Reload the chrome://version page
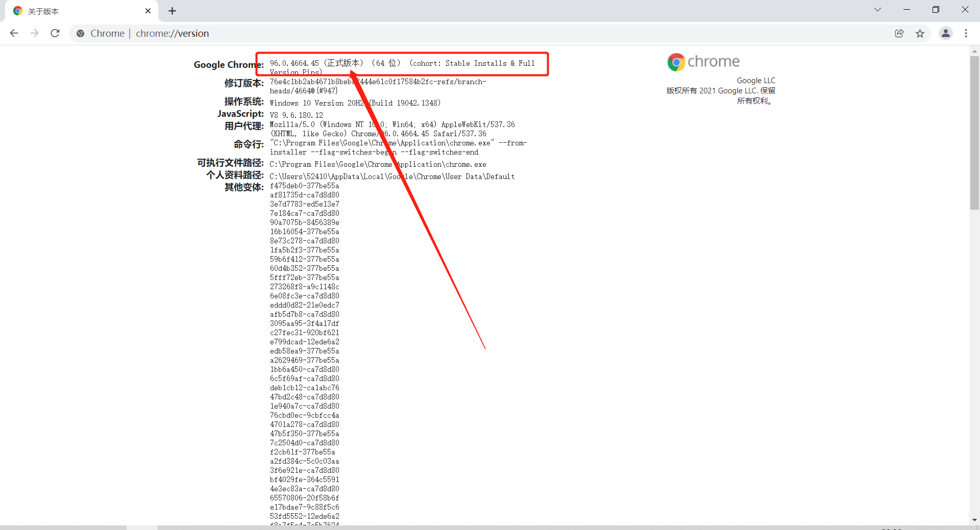 [x=55, y=33]
